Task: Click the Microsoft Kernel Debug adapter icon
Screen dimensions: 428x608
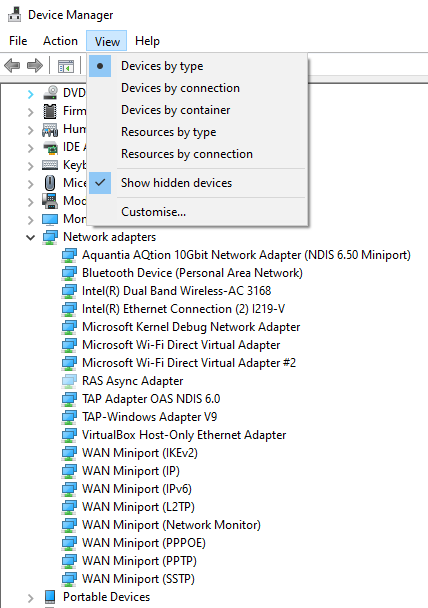Action: point(69,327)
